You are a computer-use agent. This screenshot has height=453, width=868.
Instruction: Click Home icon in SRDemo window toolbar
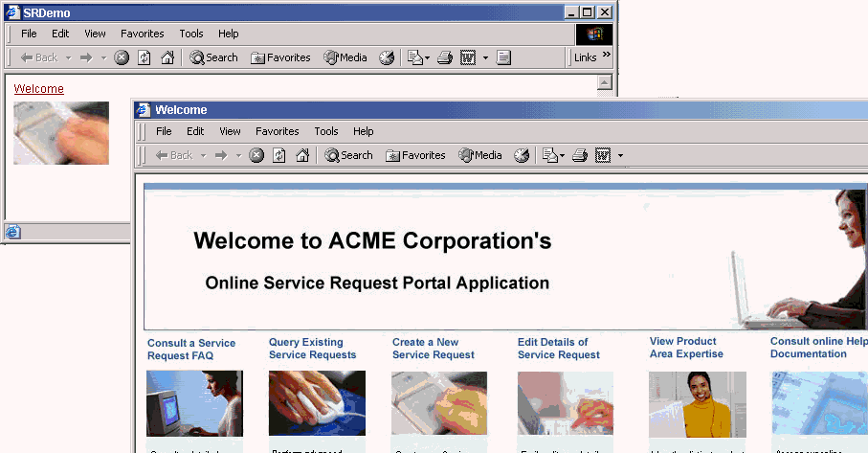click(167, 57)
